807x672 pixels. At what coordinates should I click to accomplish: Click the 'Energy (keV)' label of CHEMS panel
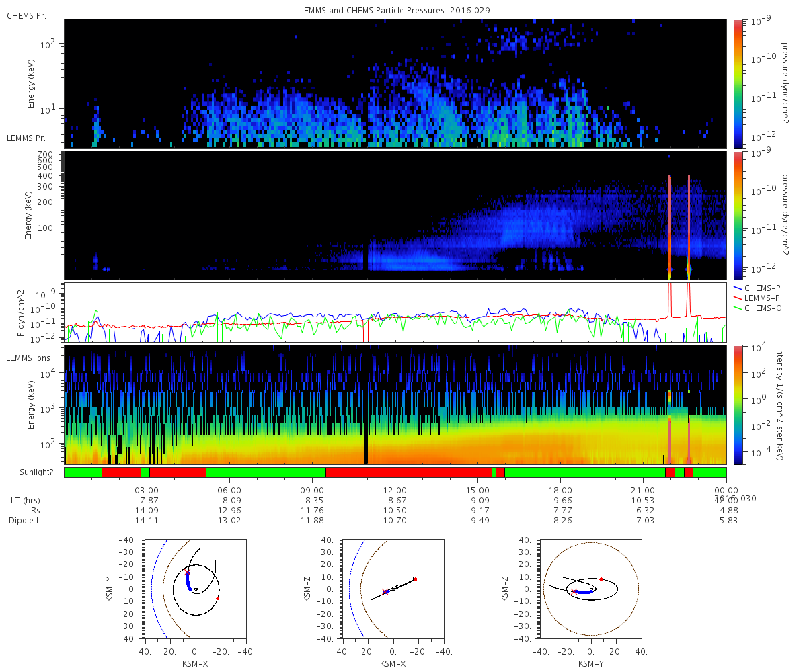tap(31, 84)
